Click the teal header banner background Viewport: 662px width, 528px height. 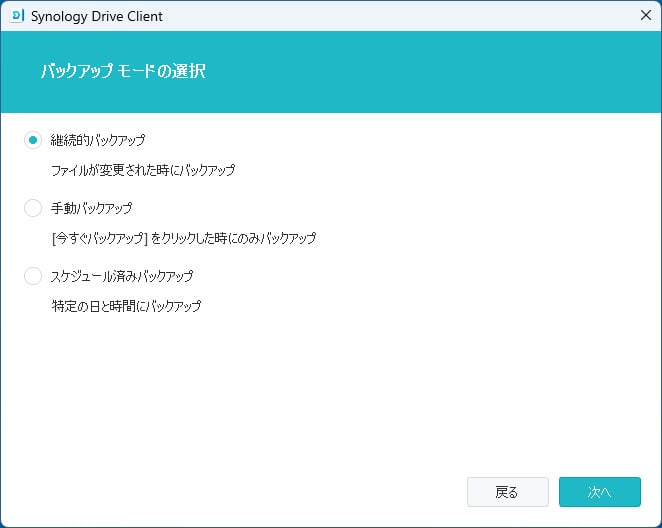450,72
